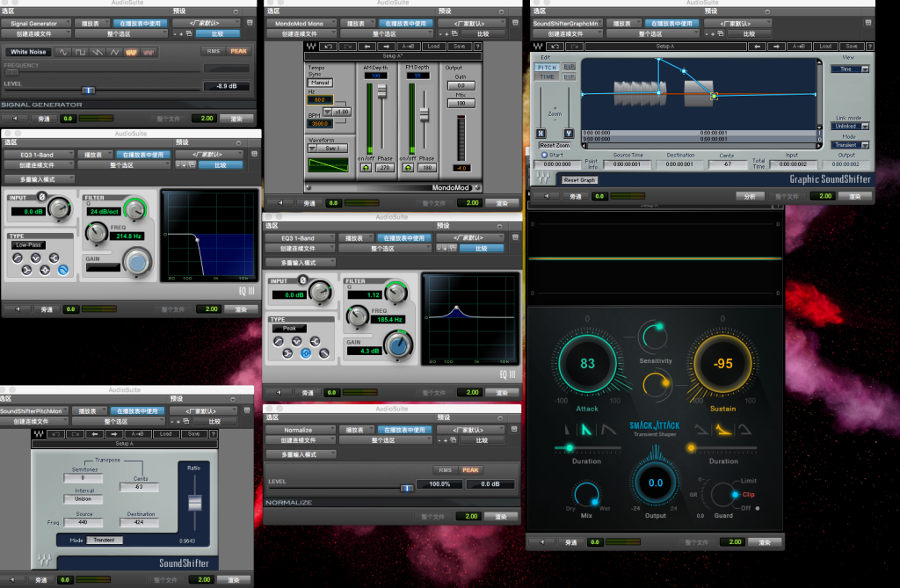Click the highlighted Peak filter type icon
The height and width of the screenshot is (588, 900).
[306, 353]
